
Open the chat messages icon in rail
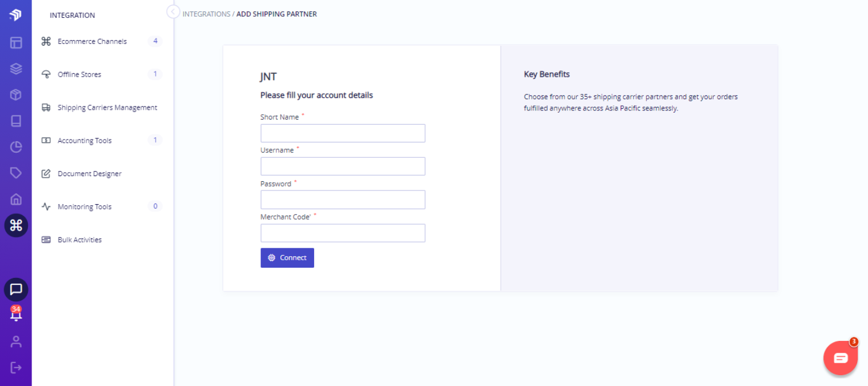(16, 289)
